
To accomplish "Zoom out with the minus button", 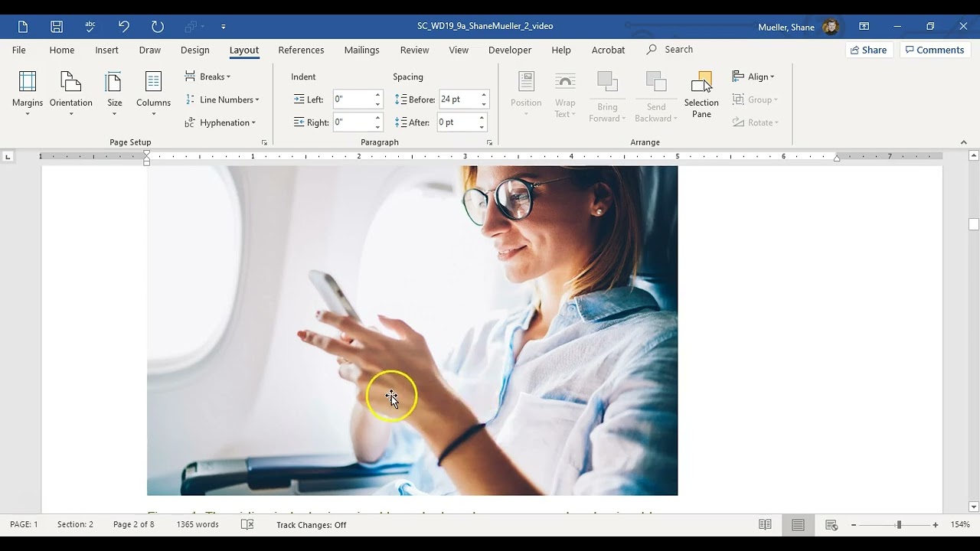I will (x=854, y=525).
